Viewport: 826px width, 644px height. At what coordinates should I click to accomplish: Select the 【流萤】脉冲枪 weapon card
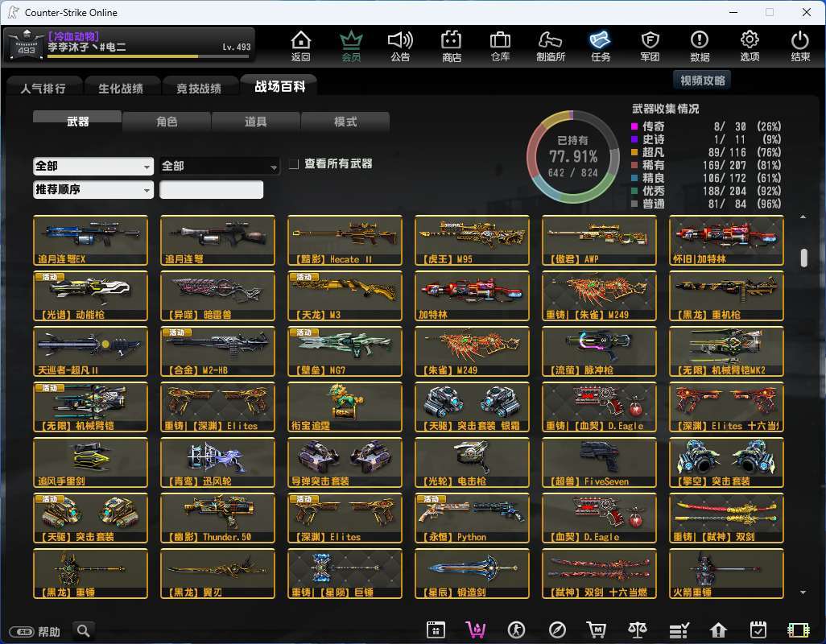tap(600, 351)
